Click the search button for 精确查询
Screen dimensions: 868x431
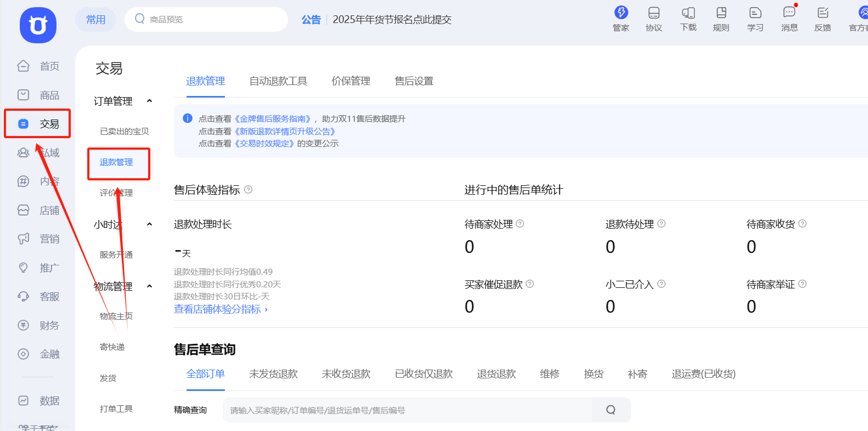(x=611, y=410)
